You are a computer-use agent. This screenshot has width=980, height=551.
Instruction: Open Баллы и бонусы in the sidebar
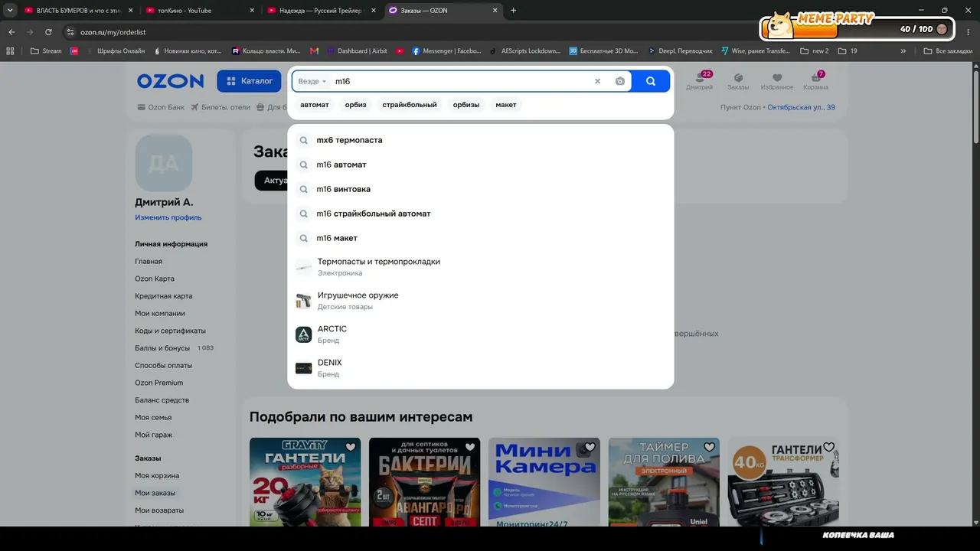tap(164, 348)
